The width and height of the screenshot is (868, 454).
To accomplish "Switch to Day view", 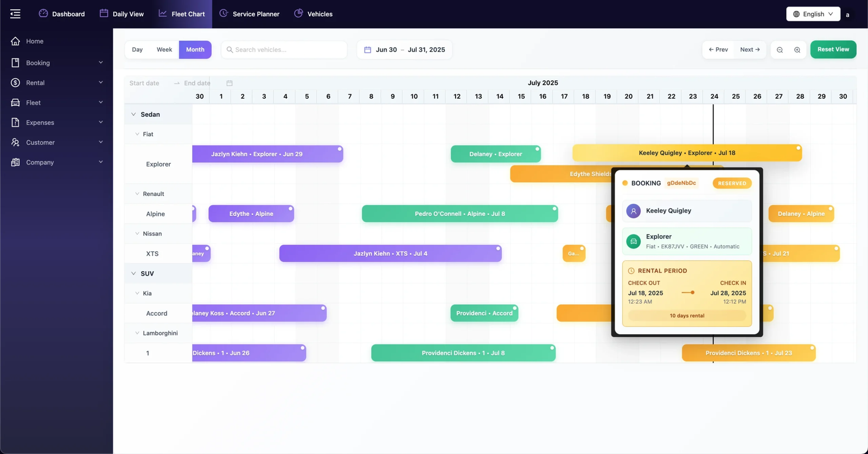I will pos(137,49).
